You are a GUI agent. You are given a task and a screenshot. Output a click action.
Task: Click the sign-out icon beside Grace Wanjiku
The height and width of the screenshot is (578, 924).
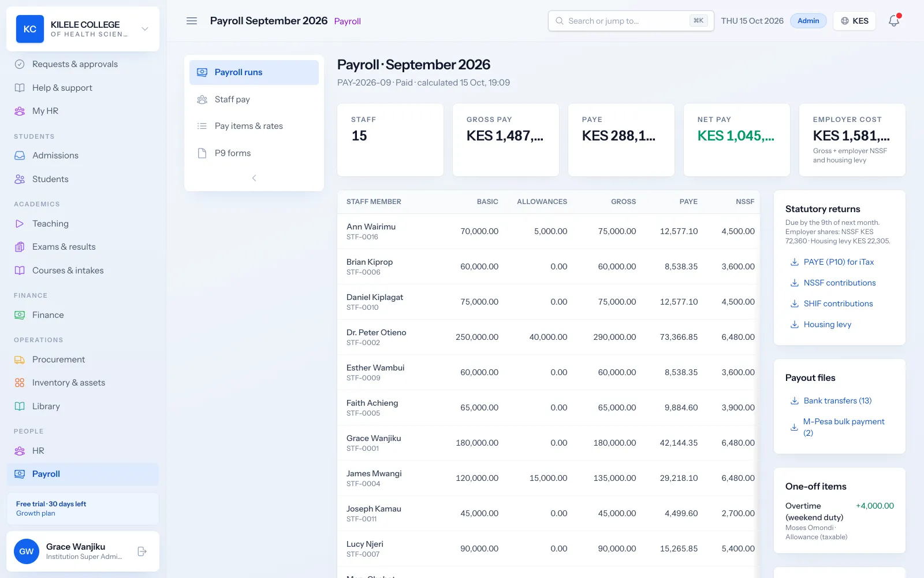point(142,551)
